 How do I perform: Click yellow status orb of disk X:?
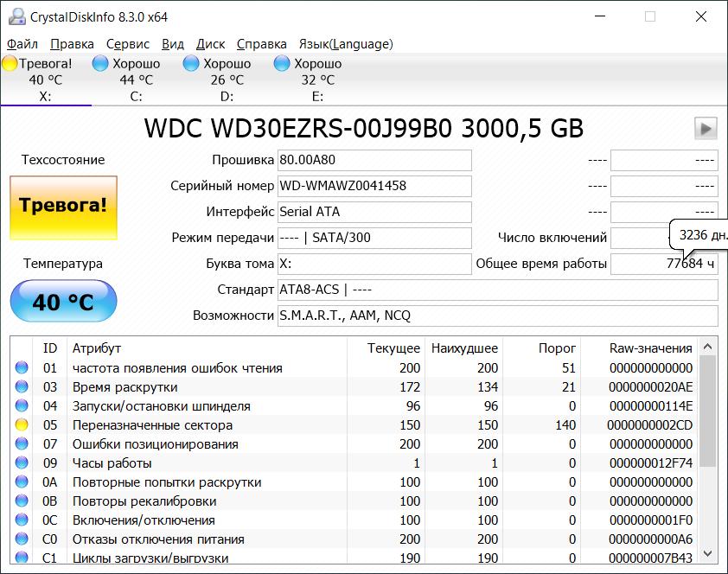(x=10, y=64)
